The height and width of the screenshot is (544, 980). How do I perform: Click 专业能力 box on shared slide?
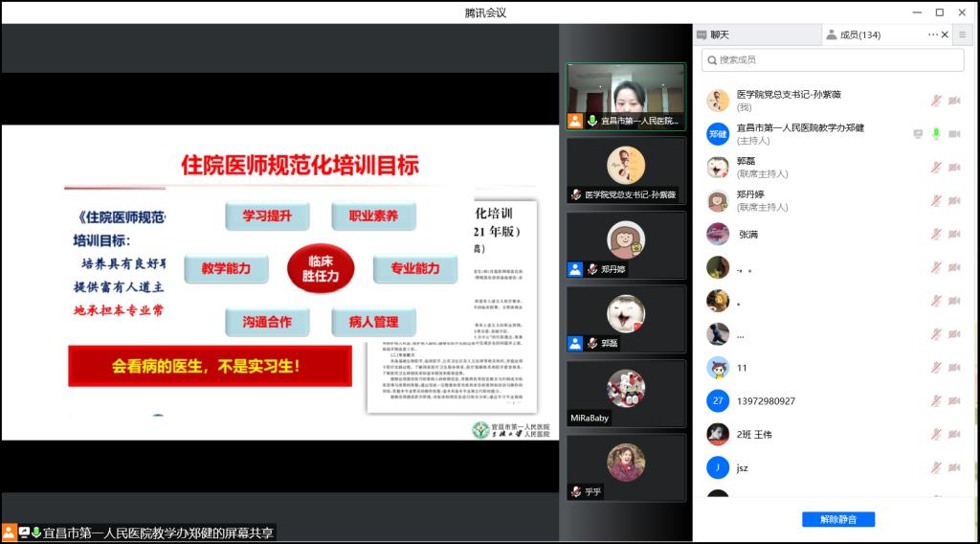pyautogui.click(x=415, y=269)
